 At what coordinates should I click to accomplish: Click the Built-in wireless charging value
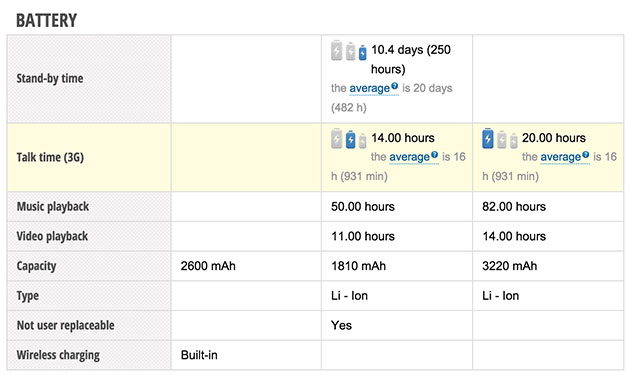click(199, 355)
